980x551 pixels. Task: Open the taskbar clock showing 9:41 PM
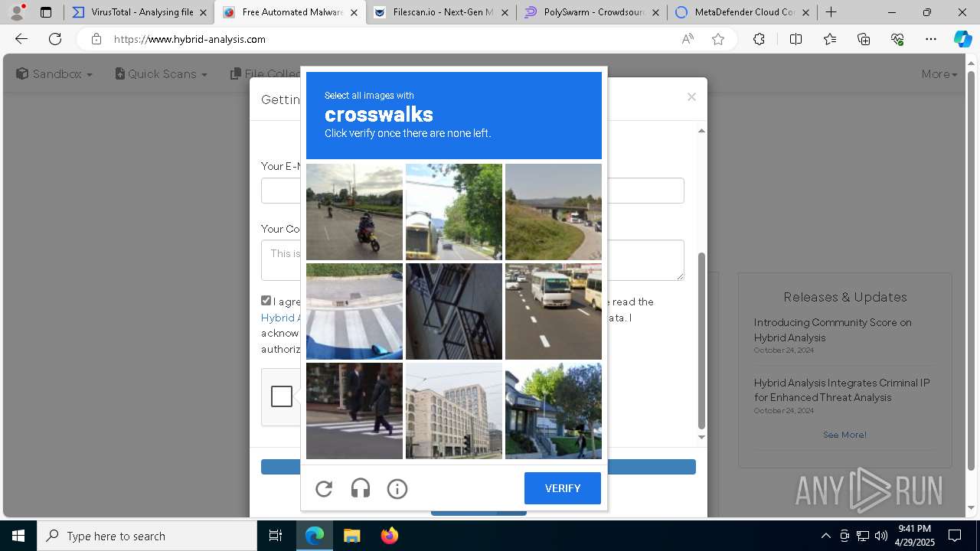coord(914,536)
